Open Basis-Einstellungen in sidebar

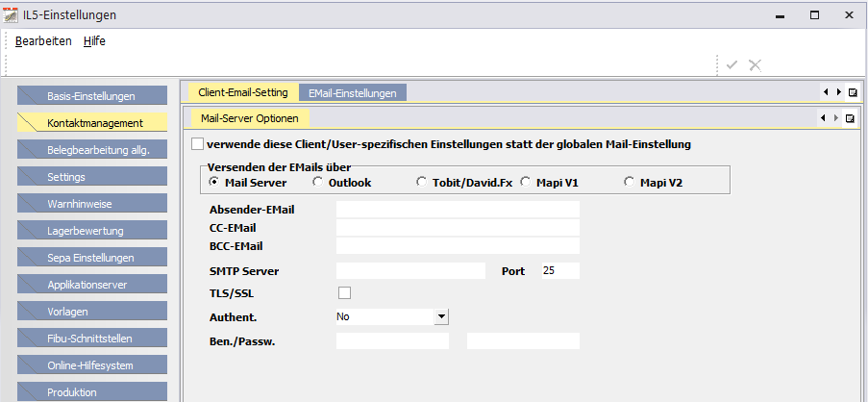[x=92, y=96]
